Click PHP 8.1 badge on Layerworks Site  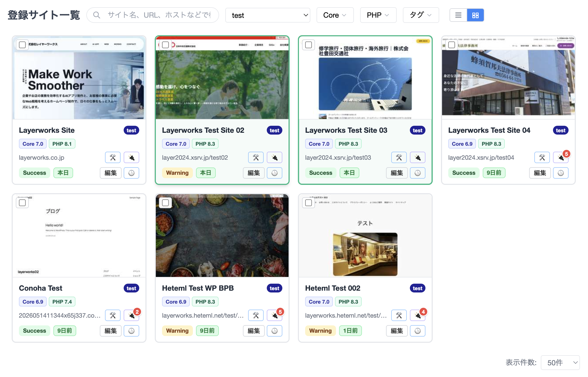(x=62, y=144)
